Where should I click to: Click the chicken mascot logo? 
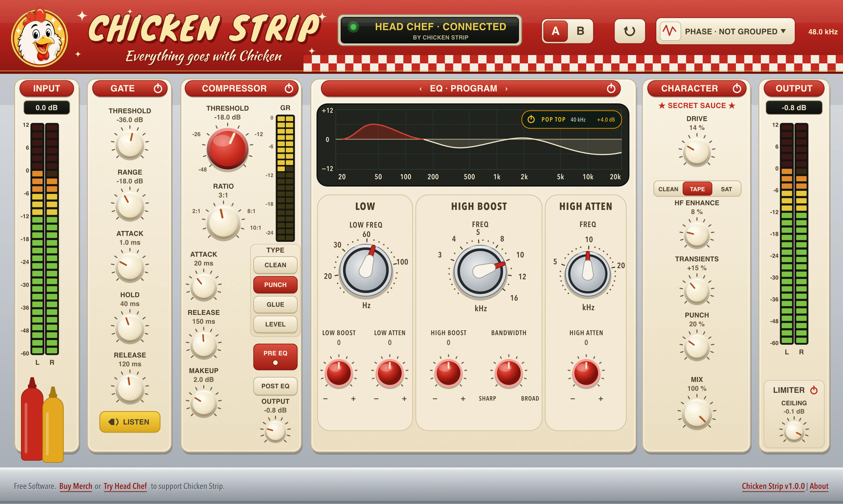pyautogui.click(x=40, y=37)
